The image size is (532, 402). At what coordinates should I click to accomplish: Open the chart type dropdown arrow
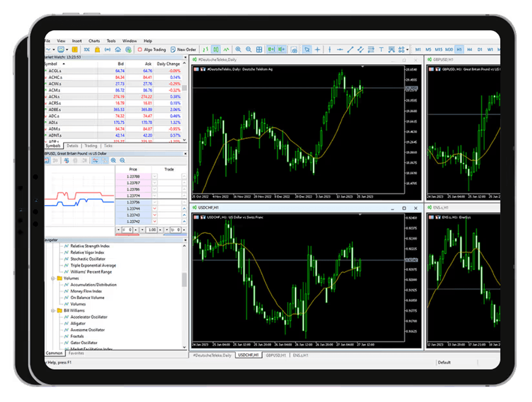click(53, 49)
